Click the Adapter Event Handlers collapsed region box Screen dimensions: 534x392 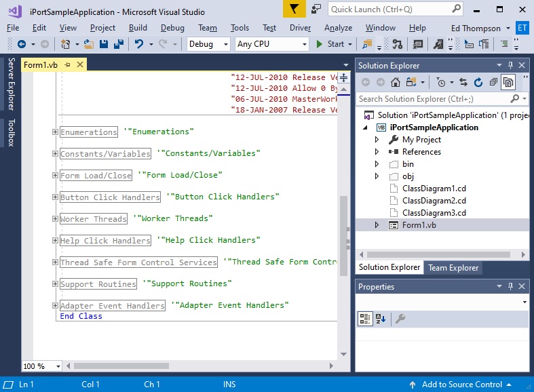[113, 306]
